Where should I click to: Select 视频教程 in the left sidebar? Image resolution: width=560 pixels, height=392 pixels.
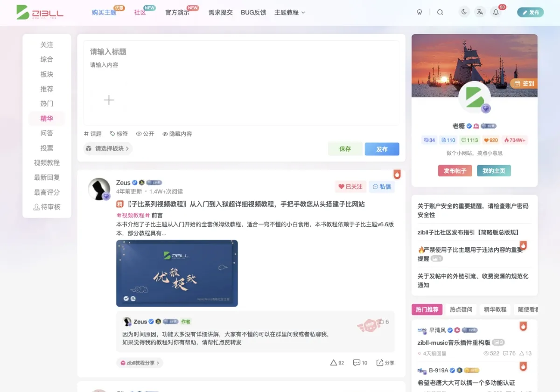[47, 163]
